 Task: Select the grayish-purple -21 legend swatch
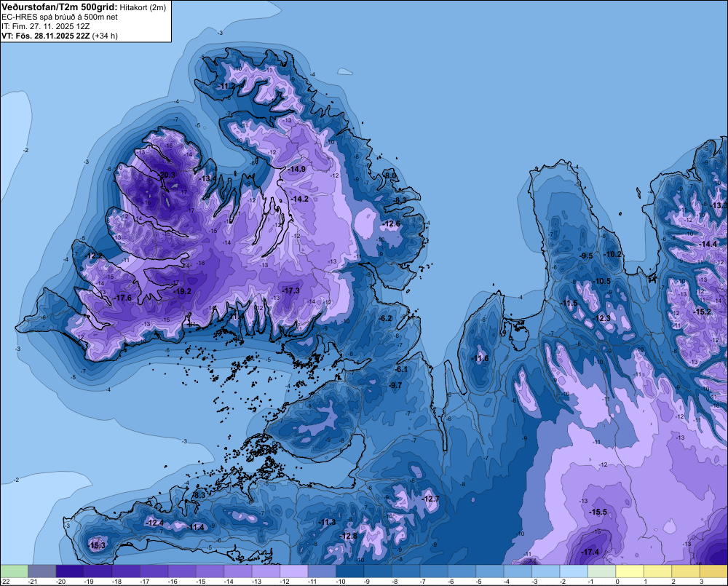[41, 571]
